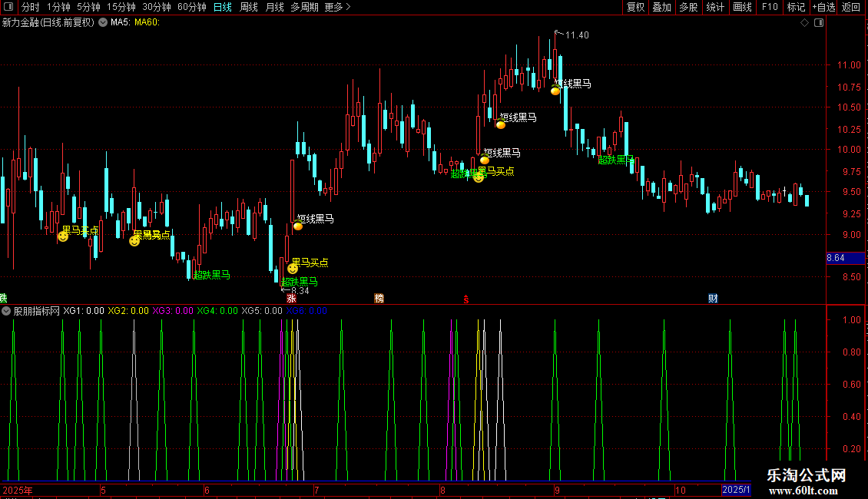This screenshot has width=868, height=499.
Task: Click month 10 on the time axis
Action: coord(681,490)
